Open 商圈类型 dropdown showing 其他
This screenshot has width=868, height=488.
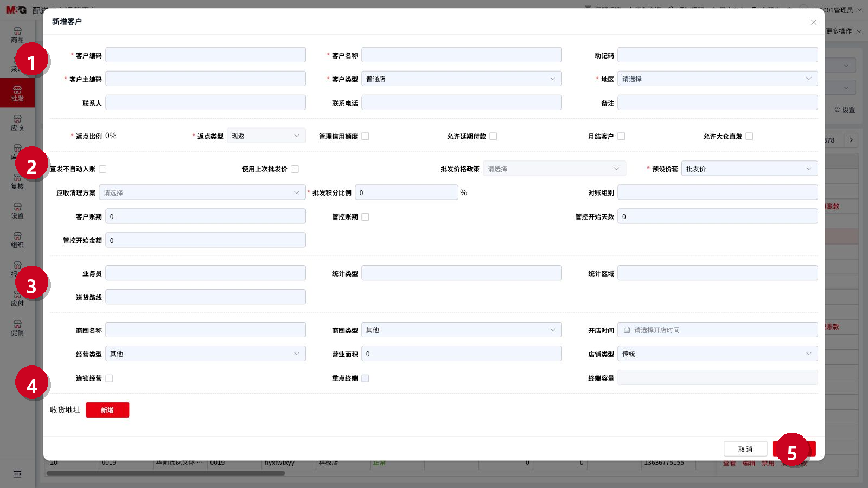(461, 330)
